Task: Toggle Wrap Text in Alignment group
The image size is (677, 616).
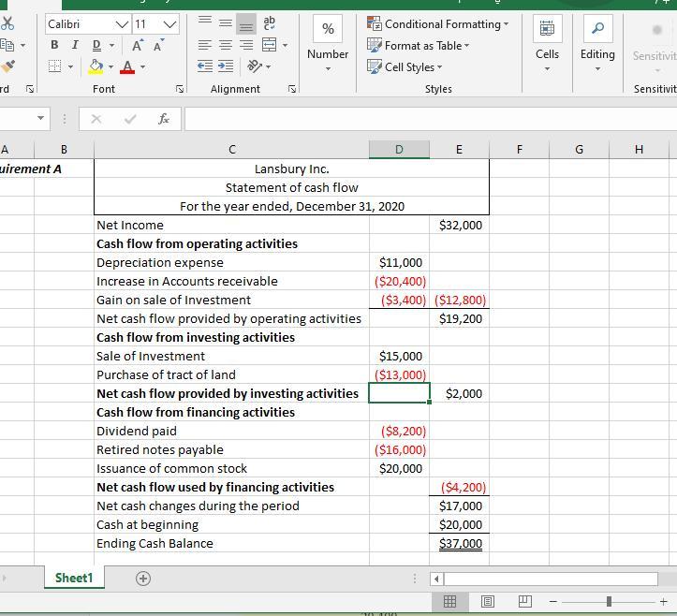Action: (x=270, y=23)
